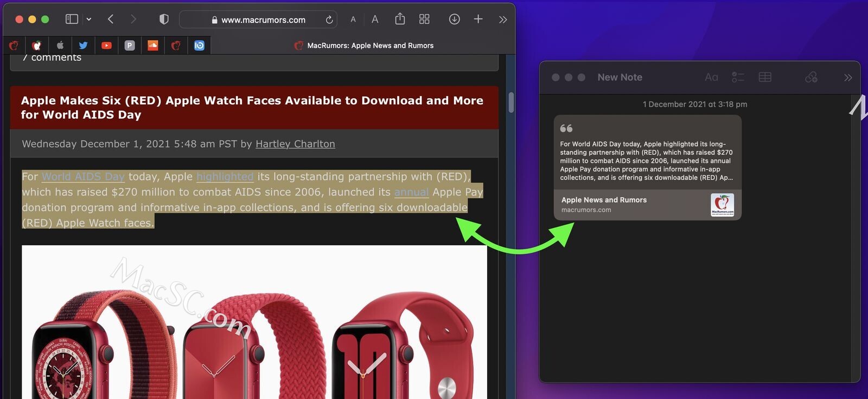Viewport: 868px width, 399px height.
Task: Follow the 'highlighted' link in article
Action: [225, 176]
